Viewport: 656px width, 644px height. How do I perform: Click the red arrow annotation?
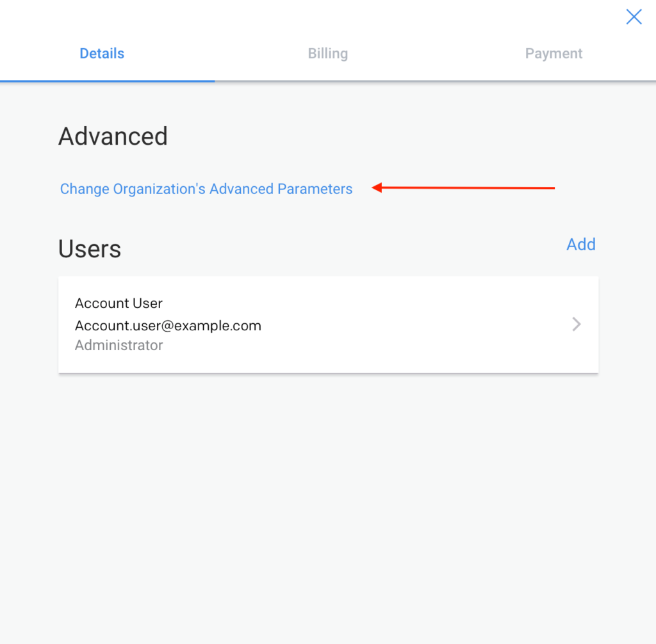pos(463,188)
